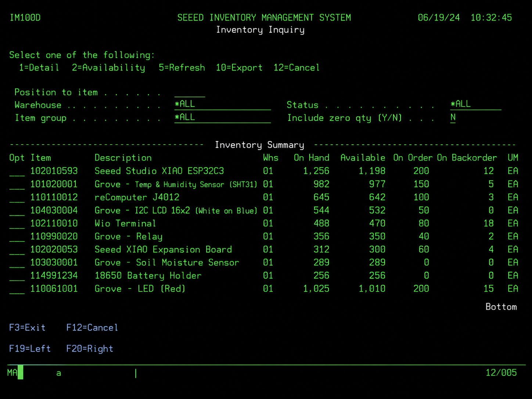Click the F12=Cancel function key
532x399 pixels.
pos(92,328)
